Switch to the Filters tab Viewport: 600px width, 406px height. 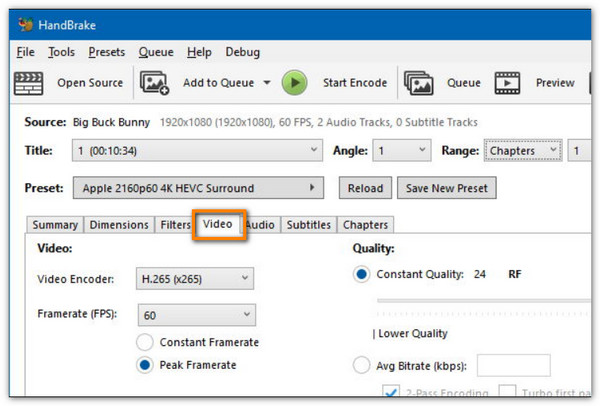[175, 225]
